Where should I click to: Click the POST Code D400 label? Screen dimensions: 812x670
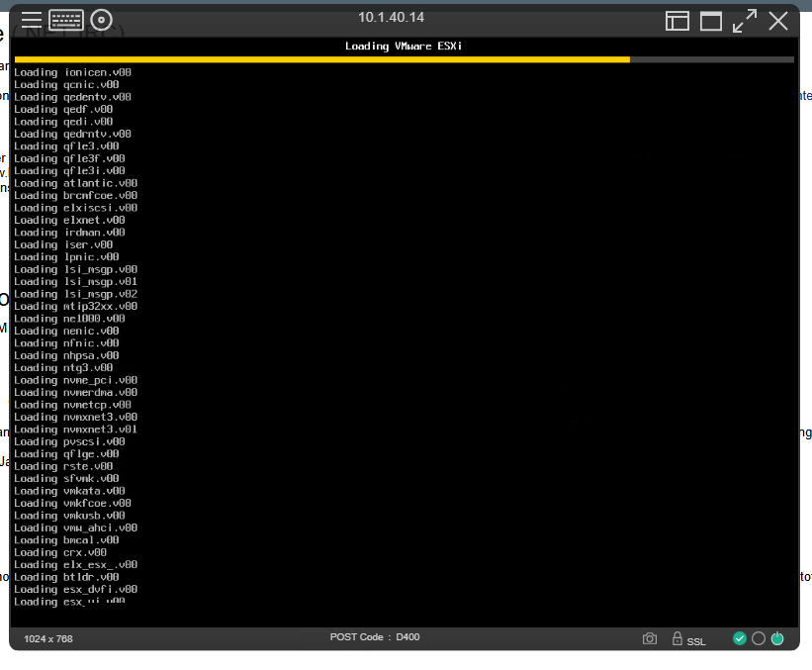[x=374, y=637]
